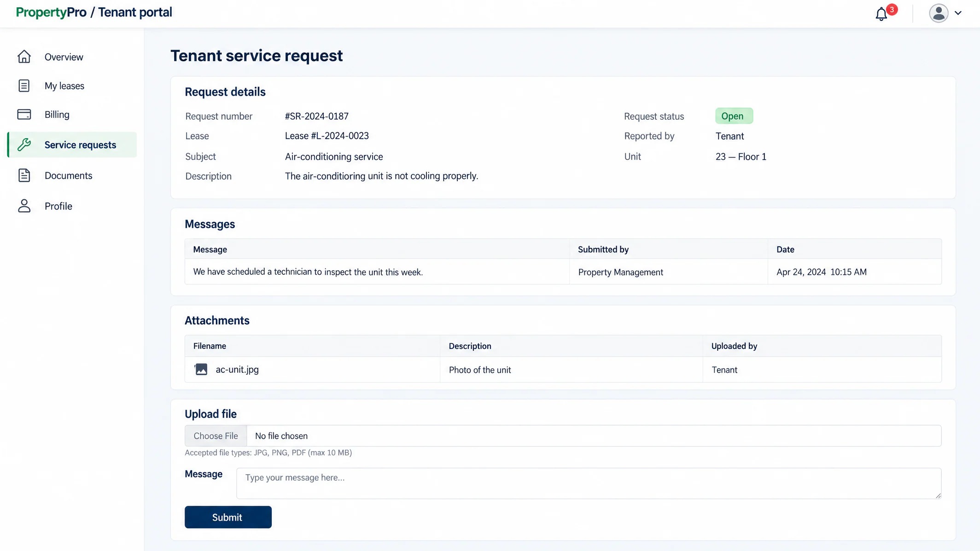This screenshot has height=551, width=980.
Task: Click the request number #SR-2024-0187
Action: click(x=316, y=116)
